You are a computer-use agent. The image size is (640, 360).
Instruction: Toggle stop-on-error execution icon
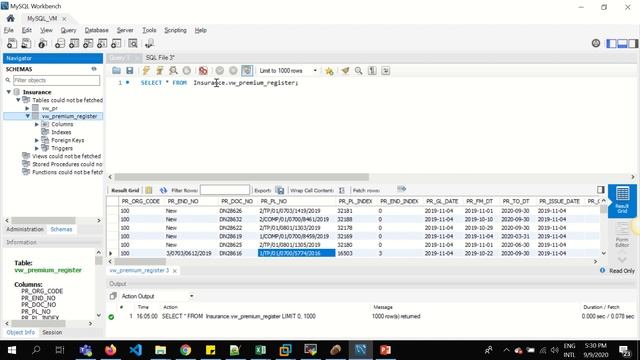click(x=203, y=71)
